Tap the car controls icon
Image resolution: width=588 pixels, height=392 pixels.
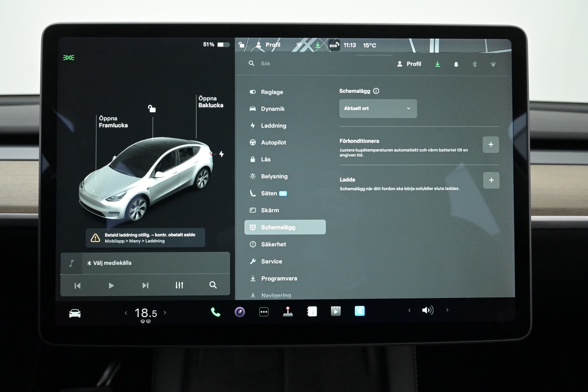[75, 313]
